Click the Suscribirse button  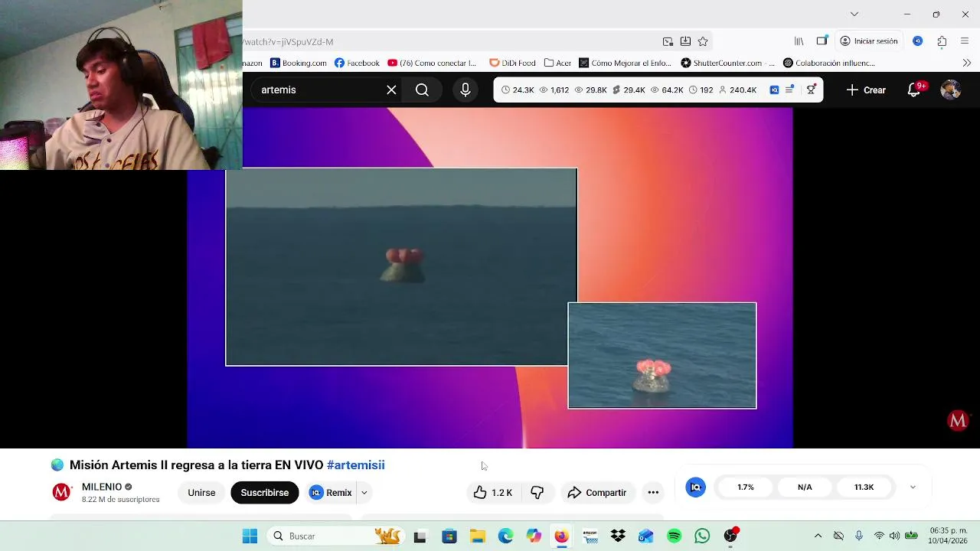264,493
